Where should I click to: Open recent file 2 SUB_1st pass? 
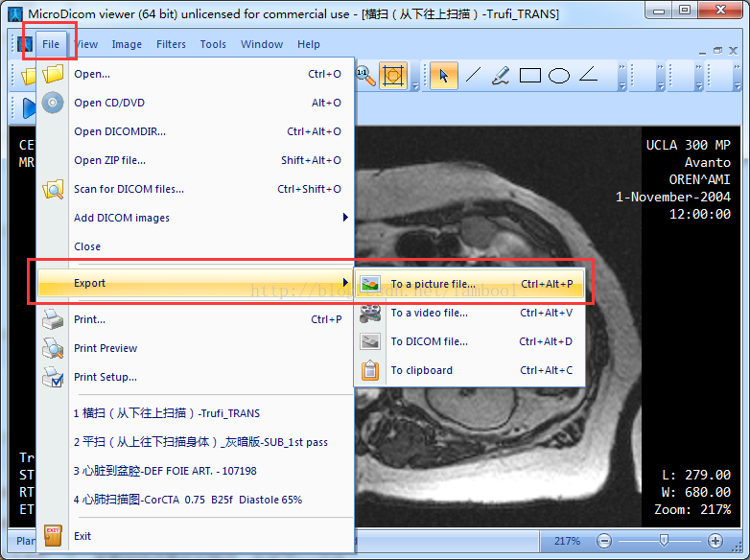(x=196, y=442)
